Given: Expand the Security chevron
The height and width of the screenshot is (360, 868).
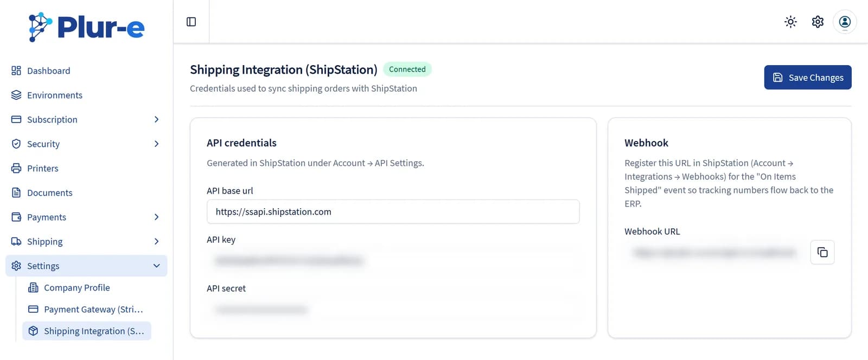Looking at the screenshot, I should pos(156,144).
